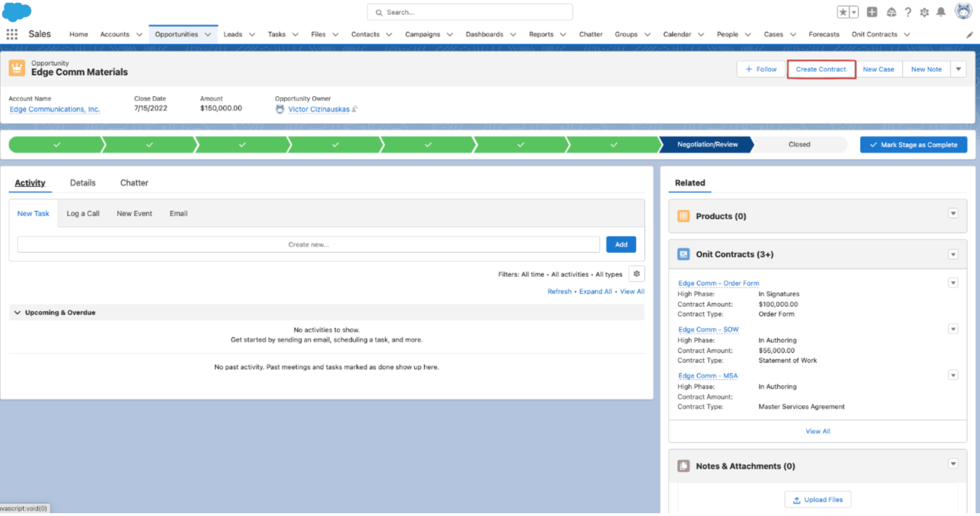Click the Opportunity crown icon
Viewport: 980px width, 516px height.
17,68
